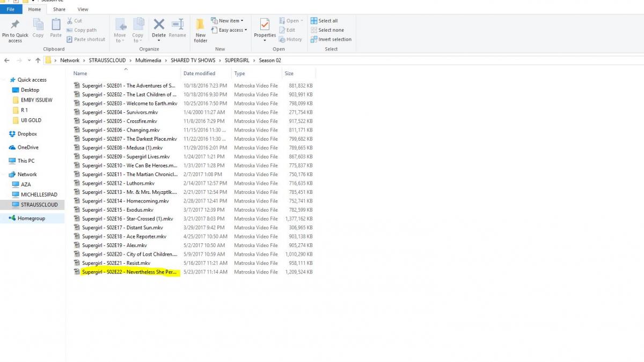This screenshot has height=362, width=644.
Task: Open file Properties from ribbon
Action: coord(265,31)
